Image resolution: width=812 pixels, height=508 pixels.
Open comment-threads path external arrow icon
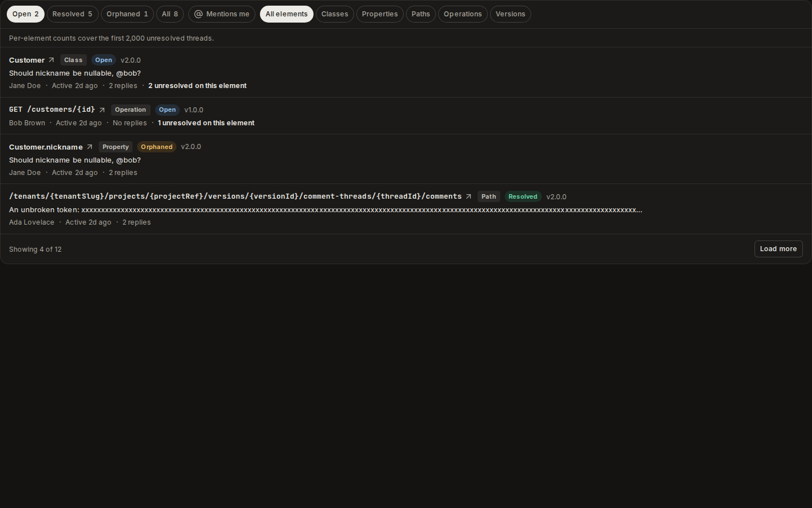[469, 196]
